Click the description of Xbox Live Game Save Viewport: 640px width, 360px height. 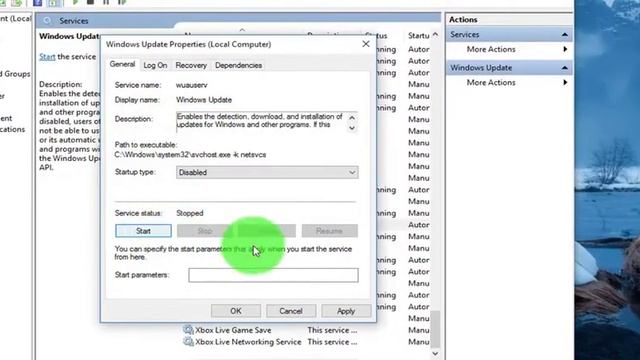point(332,330)
